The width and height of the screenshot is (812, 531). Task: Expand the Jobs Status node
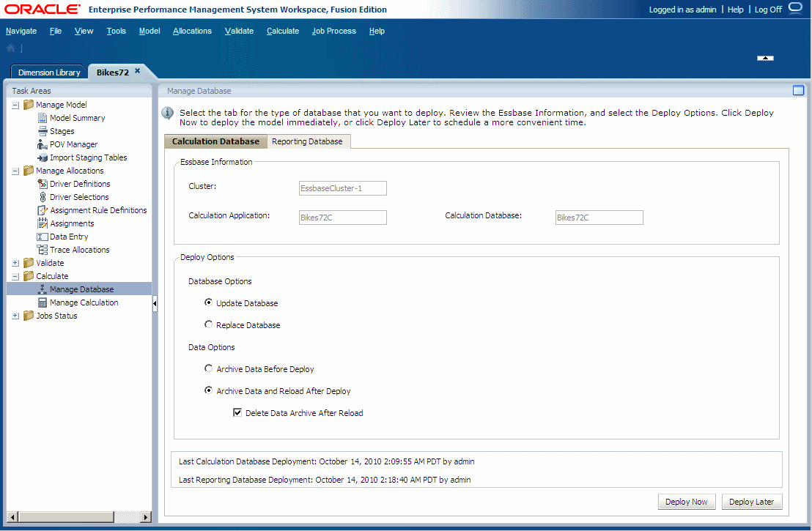pyautogui.click(x=15, y=315)
